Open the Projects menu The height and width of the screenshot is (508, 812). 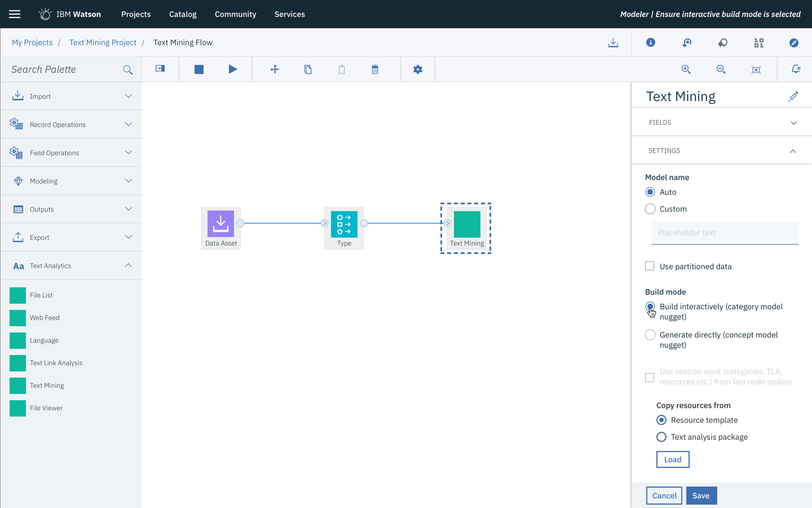(x=136, y=14)
